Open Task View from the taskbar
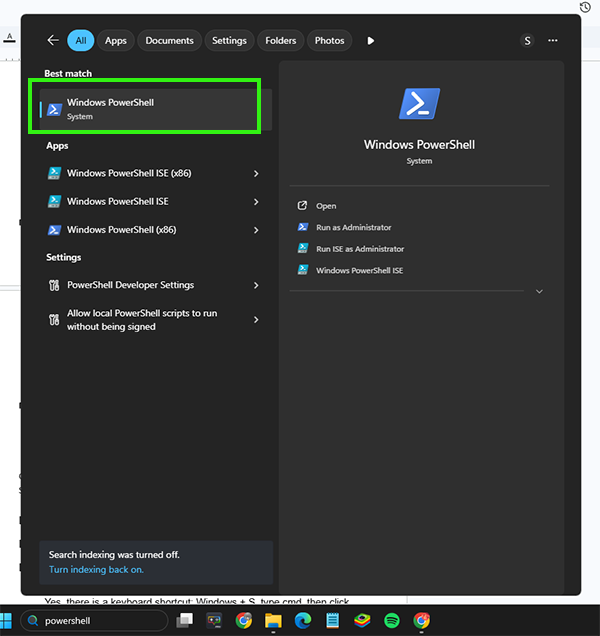This screenshot has height=636, width=600. coord(185,621)
